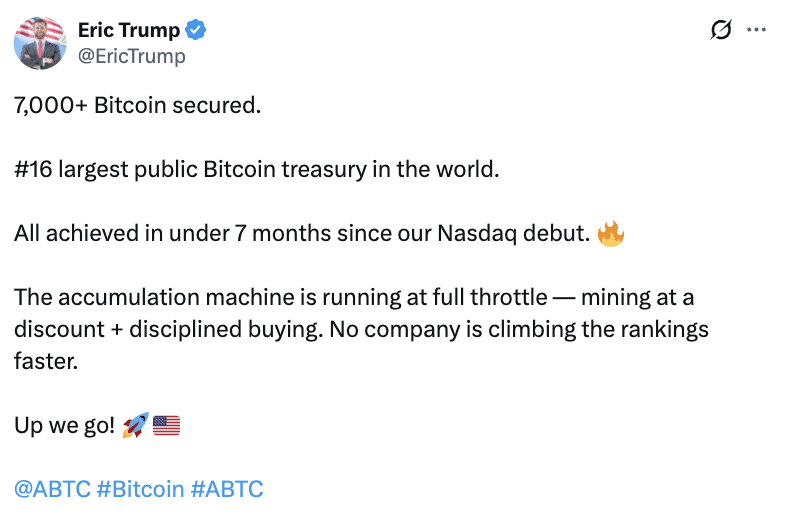
Task: Click the word "faster." ending the paragraph
Action: coord(45,361)
